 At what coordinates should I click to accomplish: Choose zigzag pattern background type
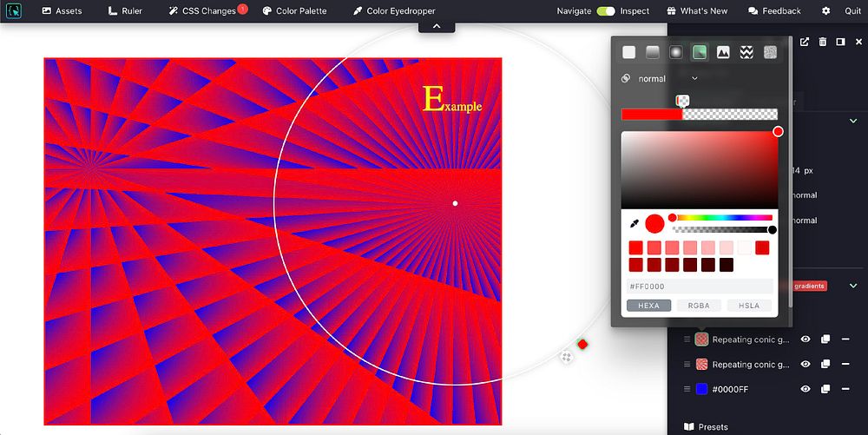pos(746,52)
